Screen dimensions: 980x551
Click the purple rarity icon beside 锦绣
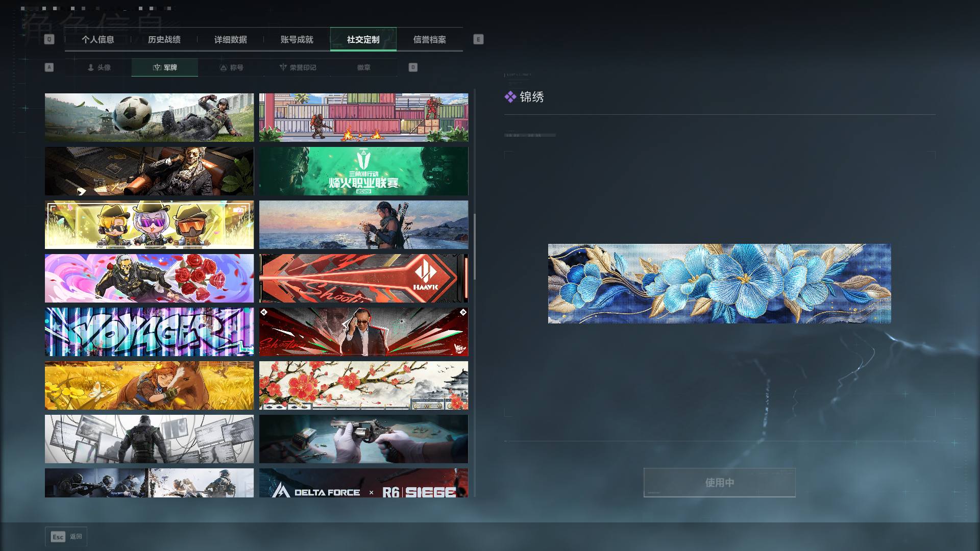pyautogui.click(x=510, y=97)
